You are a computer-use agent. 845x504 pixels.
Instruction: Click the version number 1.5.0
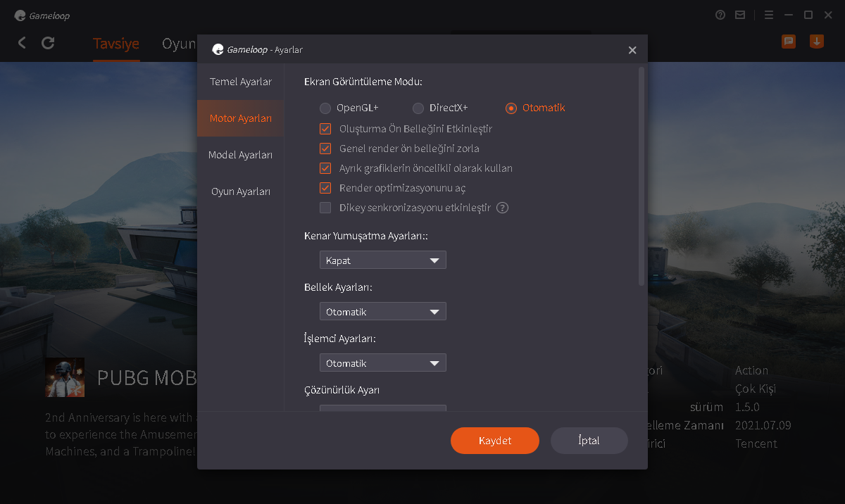pyautogui.click(x=748, y=407)
